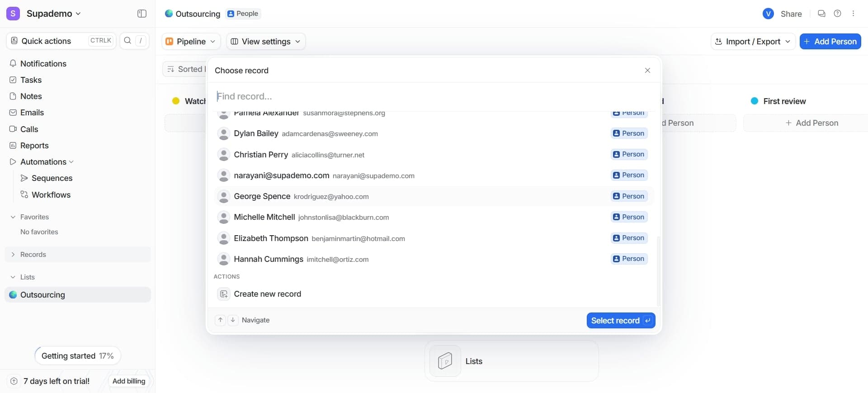Click the Share button
The width and height of the screenshot is (868, 393).
791,14
